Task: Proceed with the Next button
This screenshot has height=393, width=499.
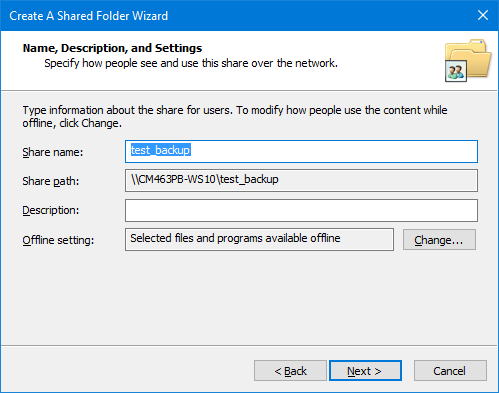Action: (x=365, y=370)
